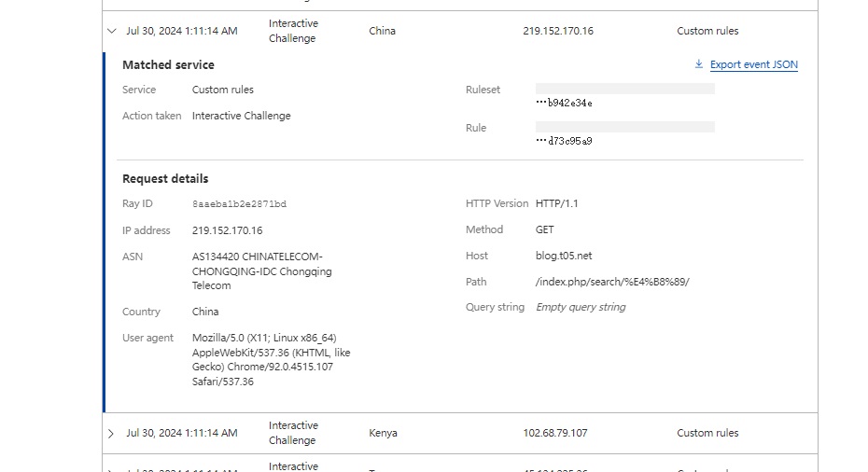
Task: Click the IP address value under Request details
Action: 227,230
